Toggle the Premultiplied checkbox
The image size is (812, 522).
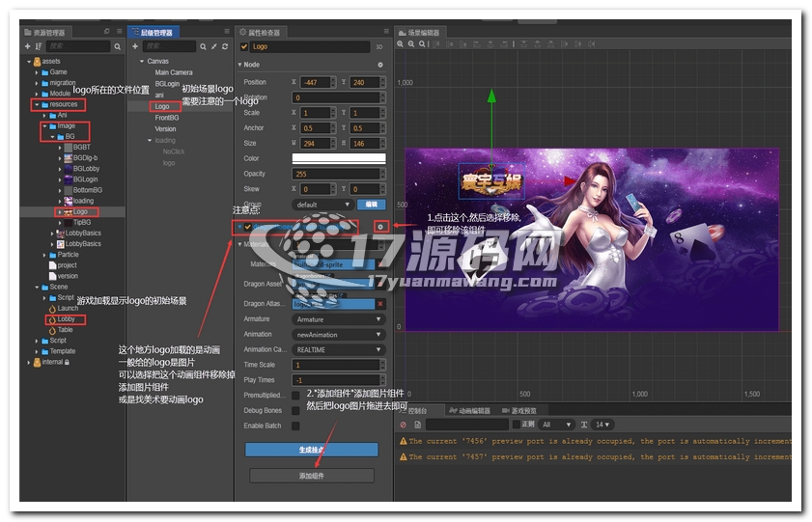295,396
